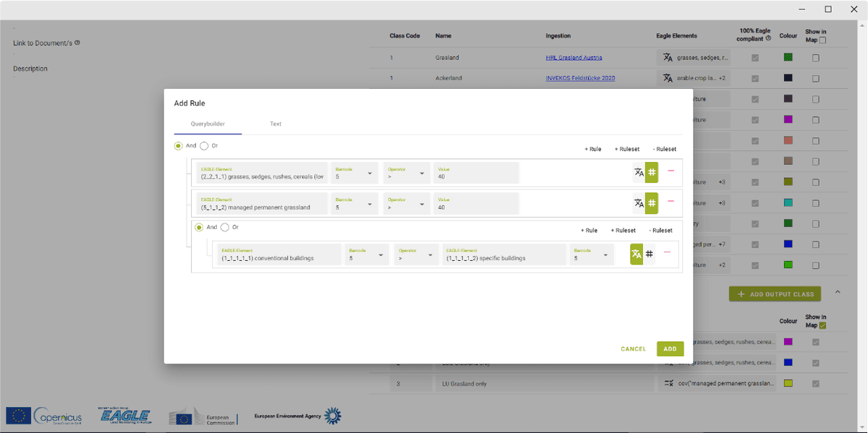Click the translate icon in the grasses rule
This screenshot has height=433, width=868.
pyautogui.click(x=639, y=172)
